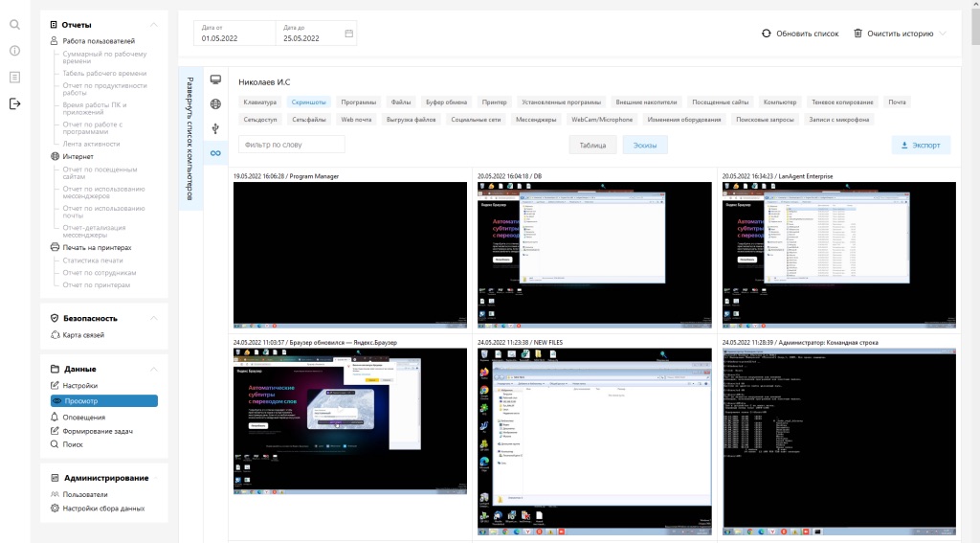
Task: Click the logout arrow icon
Action: pos(14,104)
